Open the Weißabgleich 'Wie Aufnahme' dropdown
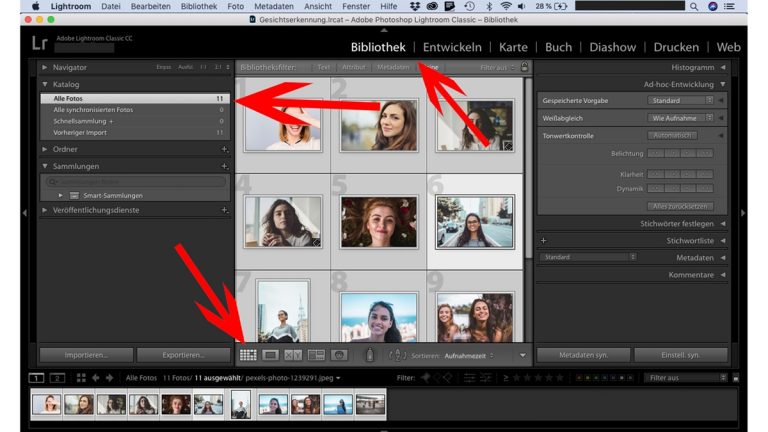768x432 pixels. [680, 117]
